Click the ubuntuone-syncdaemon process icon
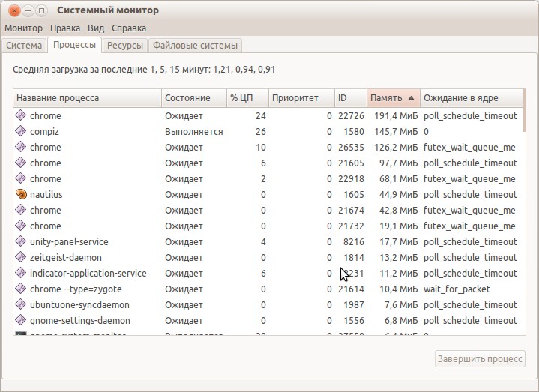The width and height of the screenshot is (539, 392). pyautogui.click(x=21, y=304)
